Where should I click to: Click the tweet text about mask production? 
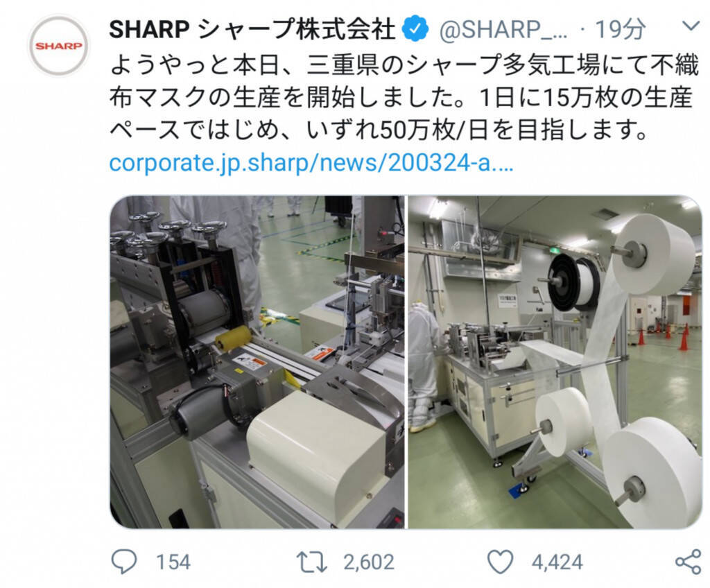click(x=404, y=97)
